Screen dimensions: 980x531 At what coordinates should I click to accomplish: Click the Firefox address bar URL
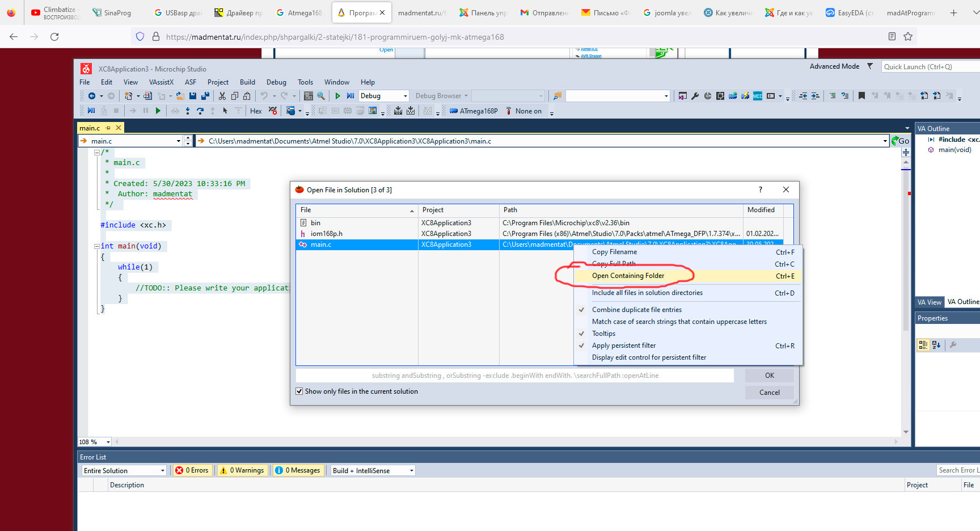[x=335, y=37]
